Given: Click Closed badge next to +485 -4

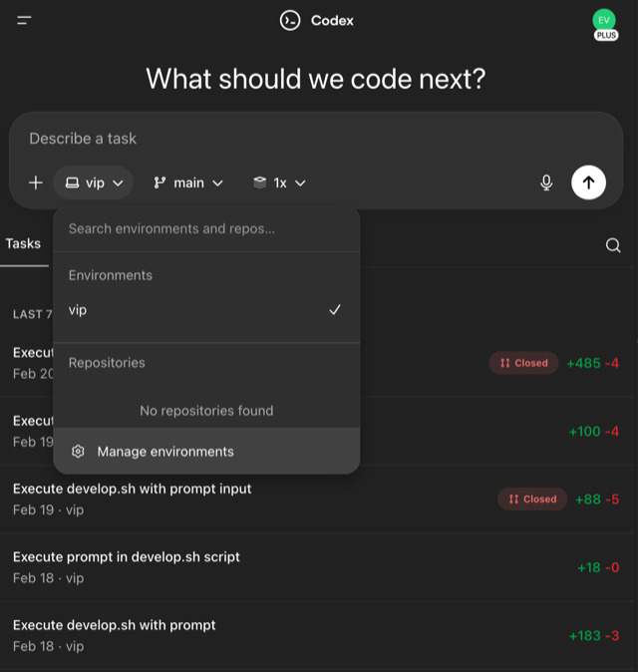Looking at the screenshot, I should click(x=523, y=363).
